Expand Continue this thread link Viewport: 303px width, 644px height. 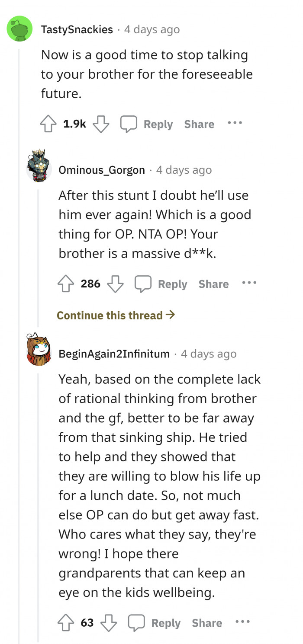[x=116, y=315]
